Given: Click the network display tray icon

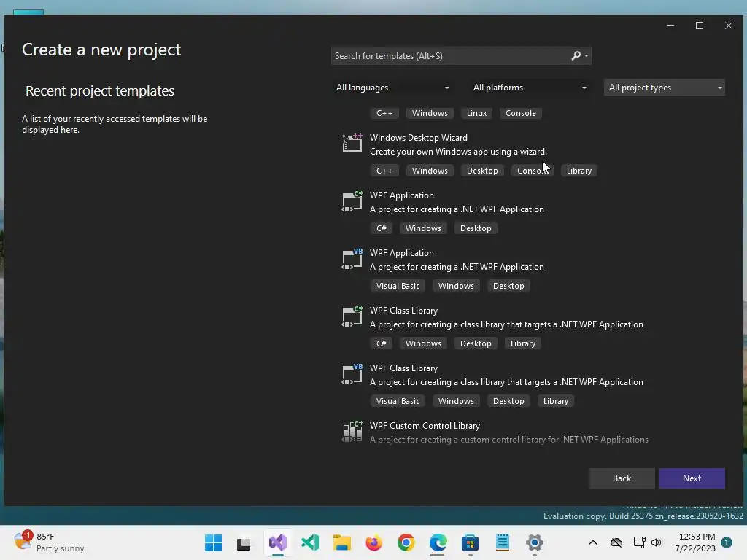Looking at the screenshot, I should click(x=639, y=542).
